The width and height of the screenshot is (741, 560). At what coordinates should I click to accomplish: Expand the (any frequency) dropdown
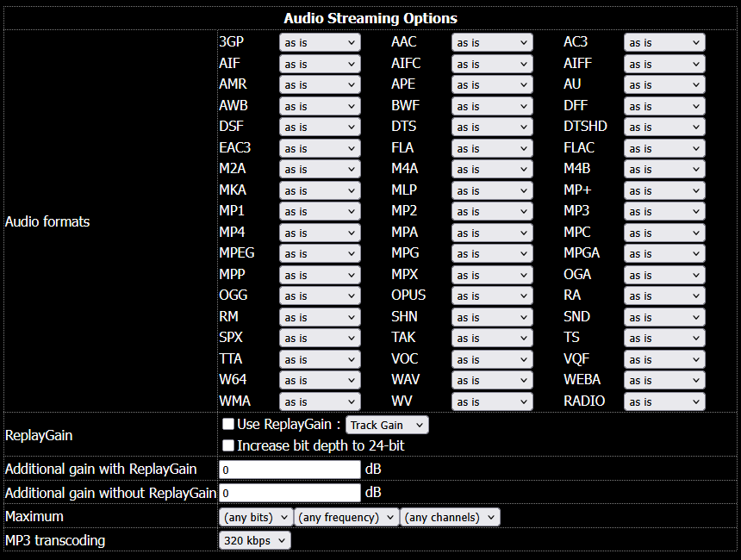[x=346, y=517]
